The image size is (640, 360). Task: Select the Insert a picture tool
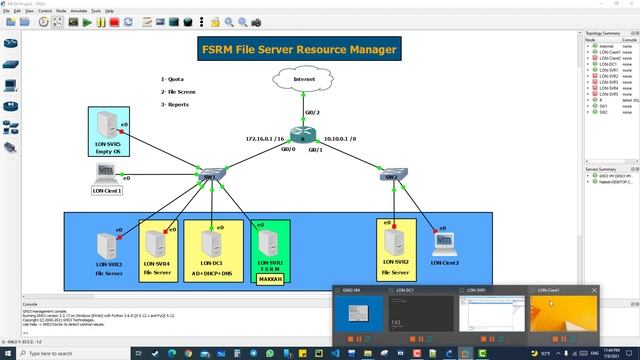pyautogui.click(x=160, y=22)
